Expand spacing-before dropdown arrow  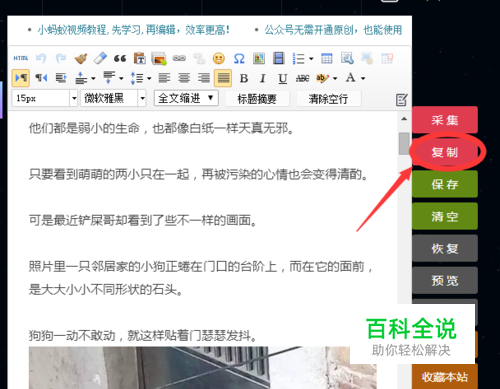click(x=93, y=78)
